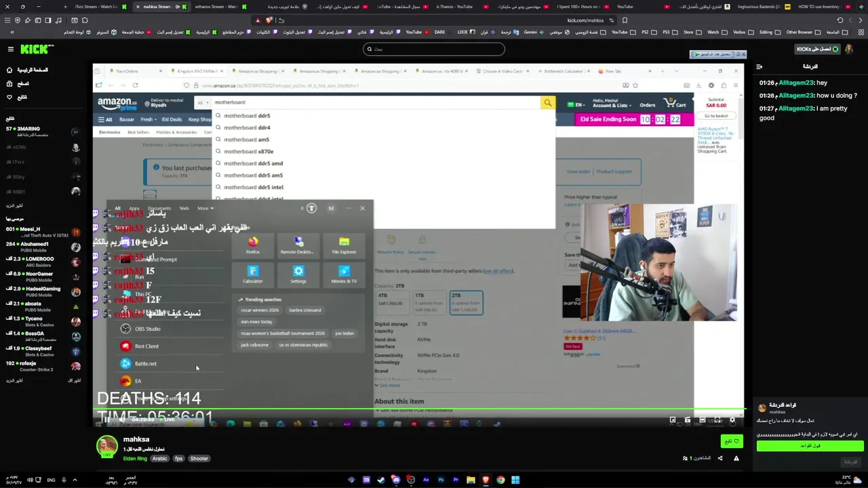Viewport: 868px width, 488px height.
Task: Open the home page sidebar item
Action: [x=27, y=70]
